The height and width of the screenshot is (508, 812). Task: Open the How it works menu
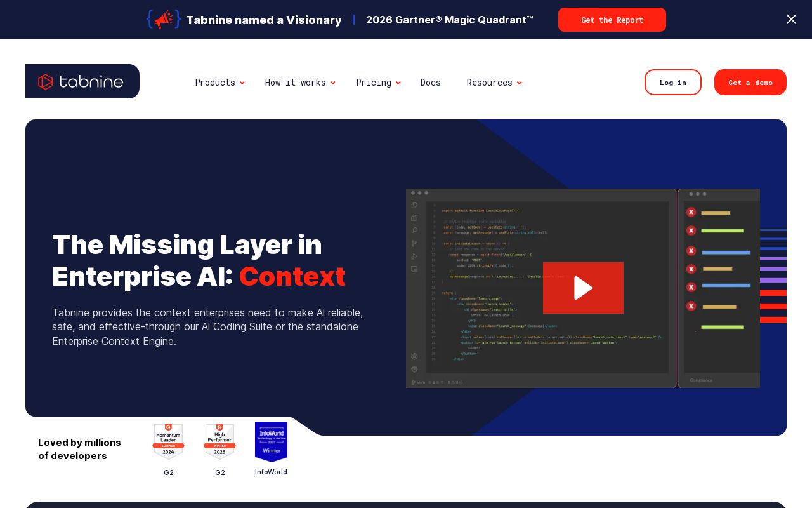click(296, 83)
